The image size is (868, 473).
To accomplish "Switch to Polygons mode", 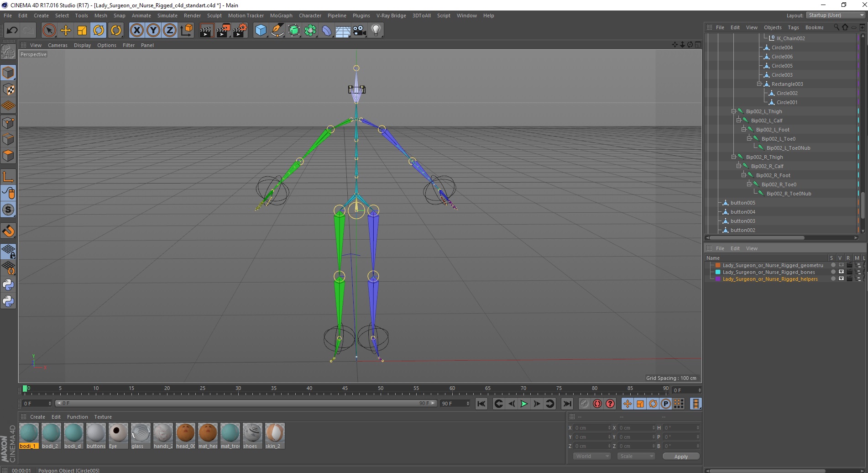I will [x=8, y=156].
